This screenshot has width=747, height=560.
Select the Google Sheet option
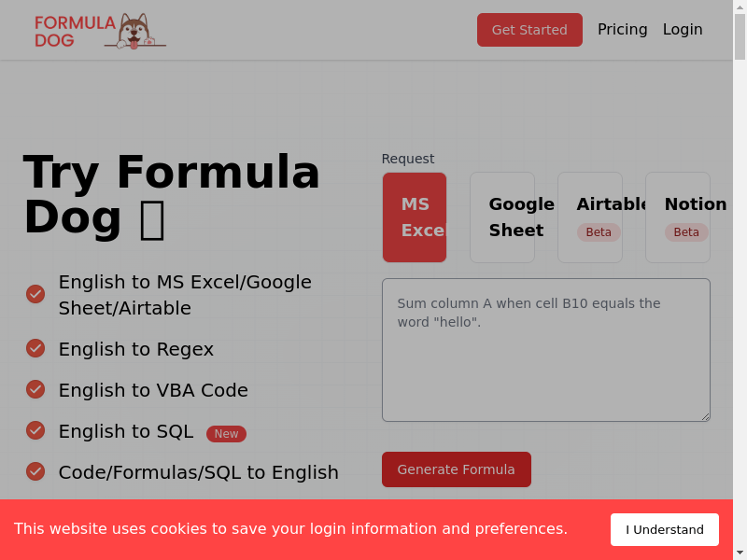point(502,217)
